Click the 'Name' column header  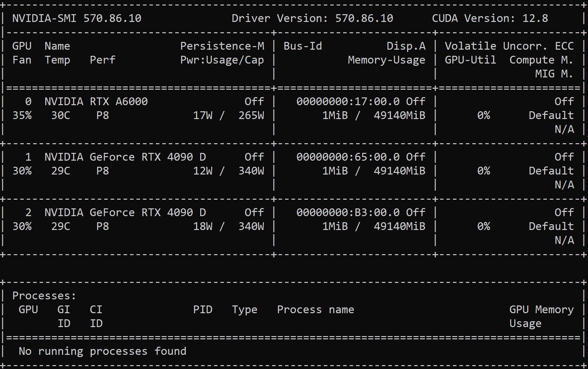pos(57,46)
